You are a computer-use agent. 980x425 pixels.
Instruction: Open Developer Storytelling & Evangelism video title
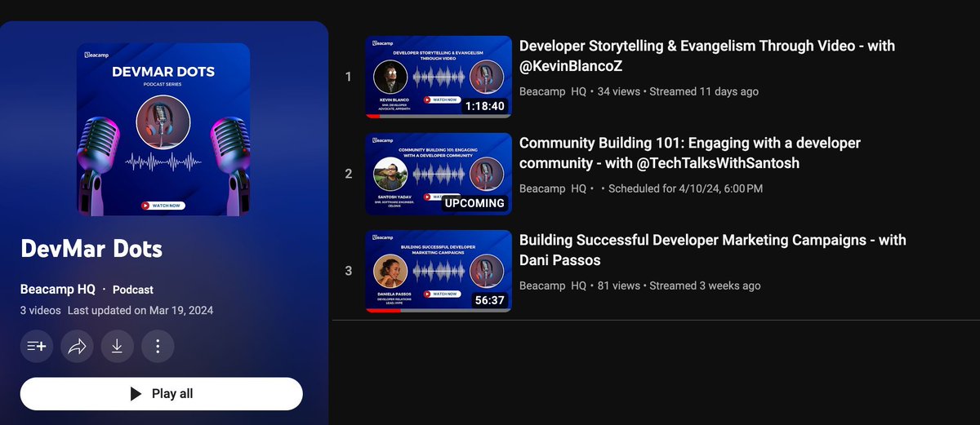[x=707, y=55]
